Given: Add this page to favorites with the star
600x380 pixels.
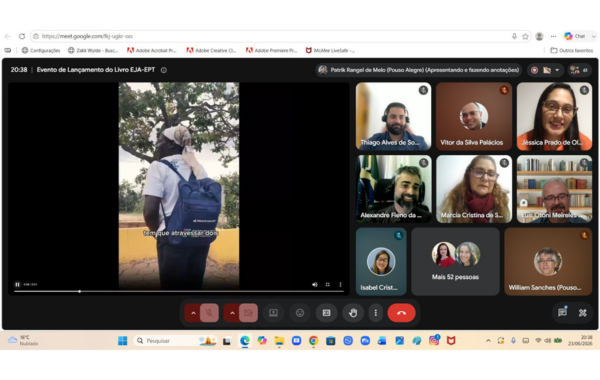Looking at the screenshot, I should (x=525, y=36).
